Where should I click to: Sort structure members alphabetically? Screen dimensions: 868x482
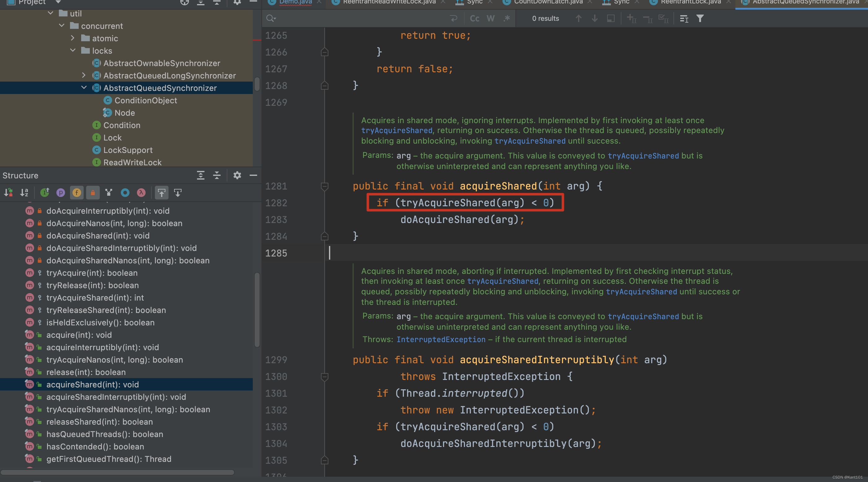tap(24, 193)
